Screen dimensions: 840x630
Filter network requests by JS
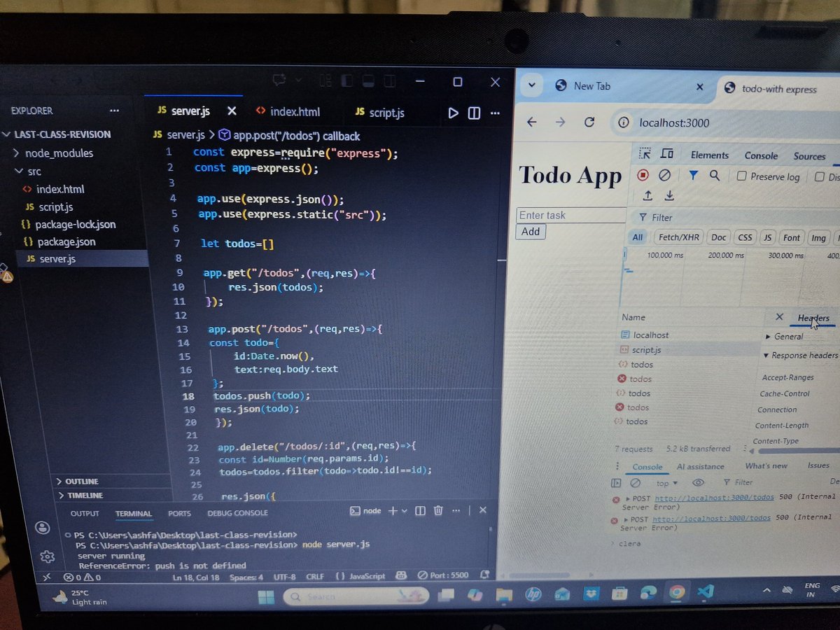768,237
